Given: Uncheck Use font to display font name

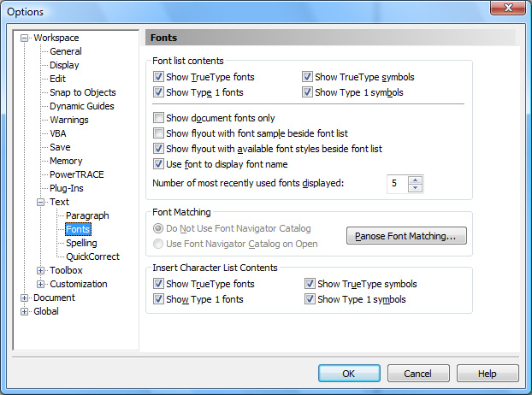Looking at the screenshot, I should coord(158,164).
